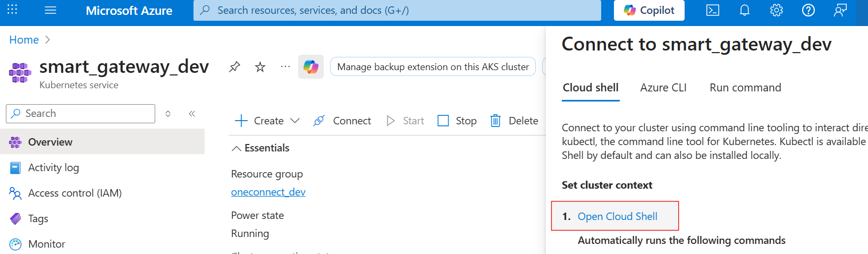Click the feedback icon in header
Image resolution: width=868 pixels, height=254 pixels.
(840, 11)
